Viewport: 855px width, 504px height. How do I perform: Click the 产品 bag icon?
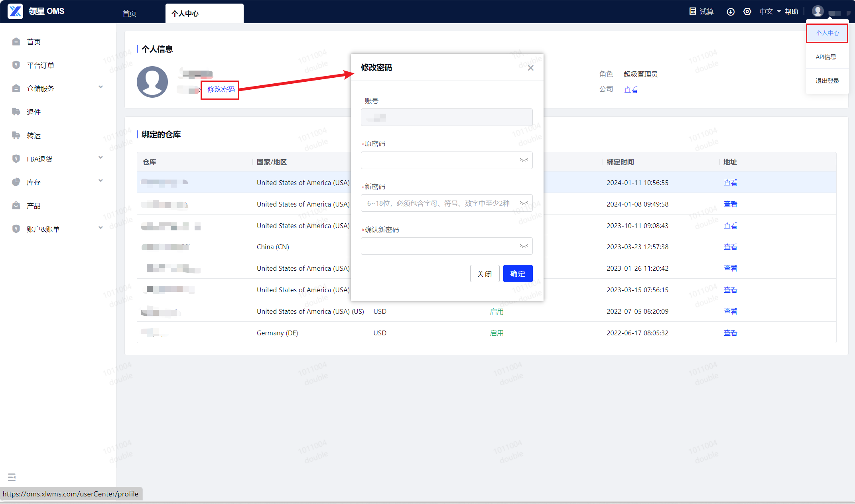click(16, 206)
